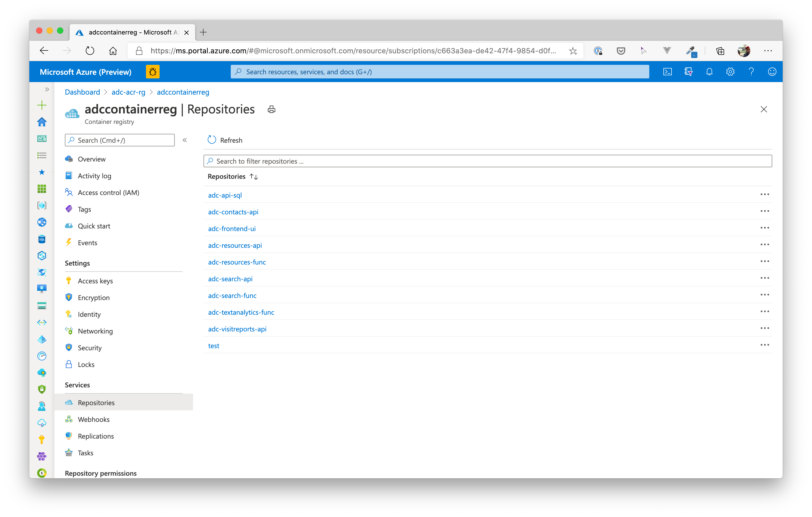Open the notifications bell
This screenshot has width=812, height=517.
click(x=709, y=71)
